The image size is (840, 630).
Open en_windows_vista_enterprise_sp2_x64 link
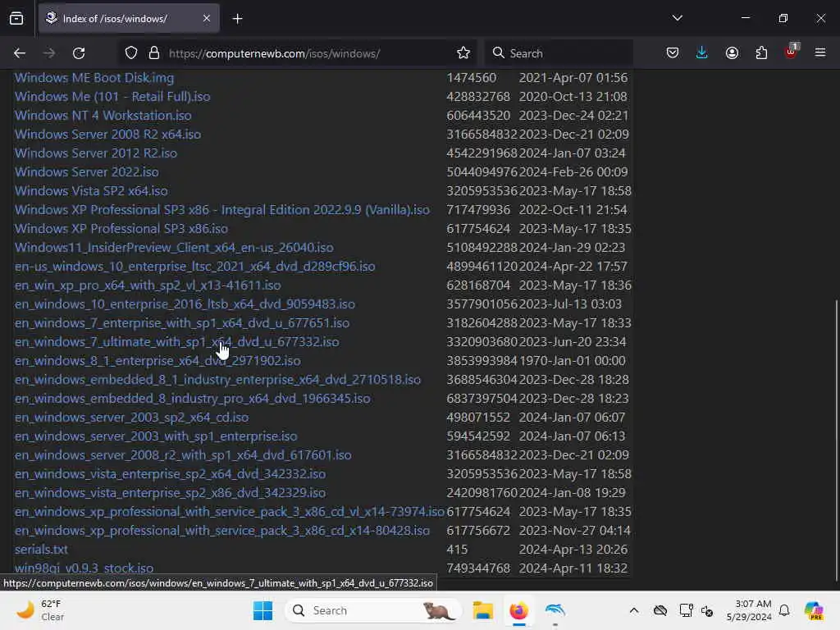[170, 474]
